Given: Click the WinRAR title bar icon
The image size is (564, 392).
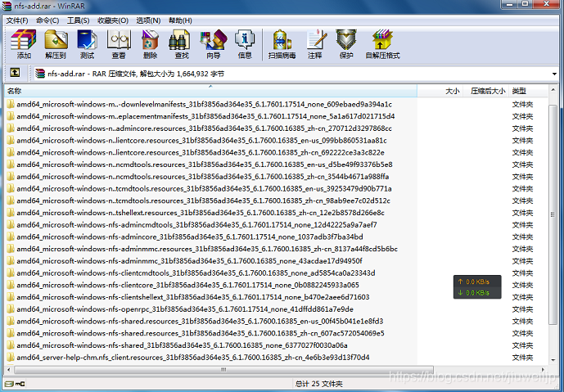Looking at the screenshot, I should [7, 6].
